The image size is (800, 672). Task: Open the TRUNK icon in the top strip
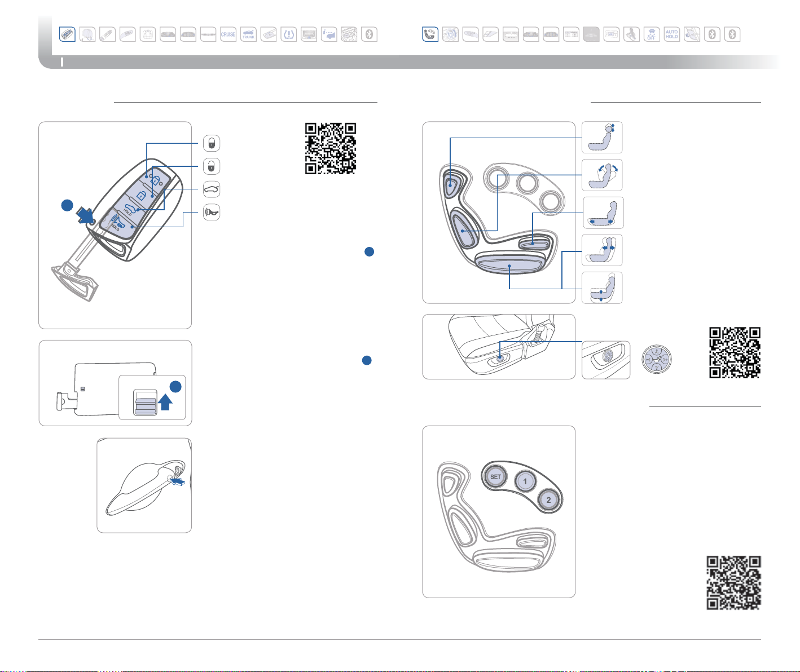248,34
